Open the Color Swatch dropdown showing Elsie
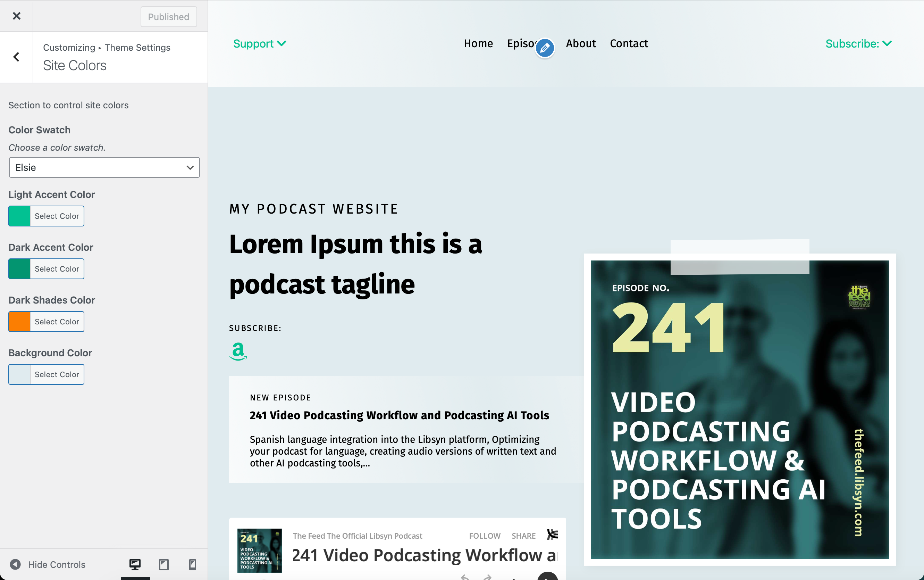The image size is (924, 580). coord(104,167)
